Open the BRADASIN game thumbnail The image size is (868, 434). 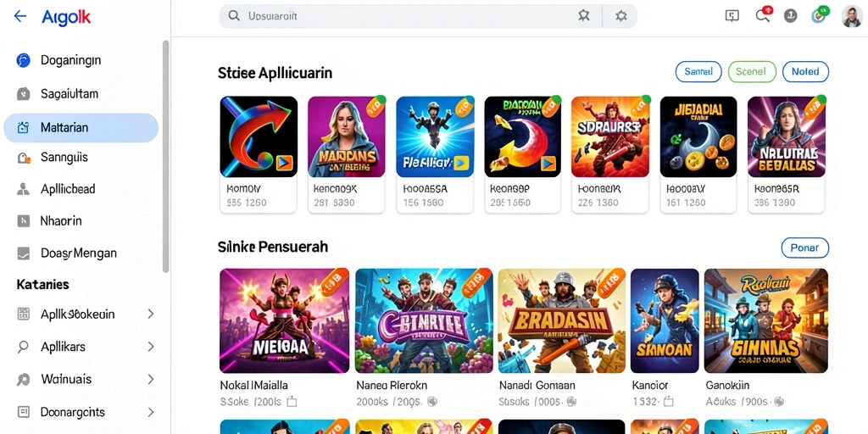(562, 321)
